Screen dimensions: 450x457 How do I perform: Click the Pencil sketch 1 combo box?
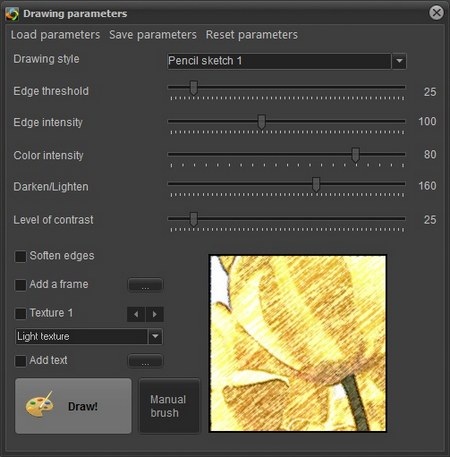(x=287, y=61)
